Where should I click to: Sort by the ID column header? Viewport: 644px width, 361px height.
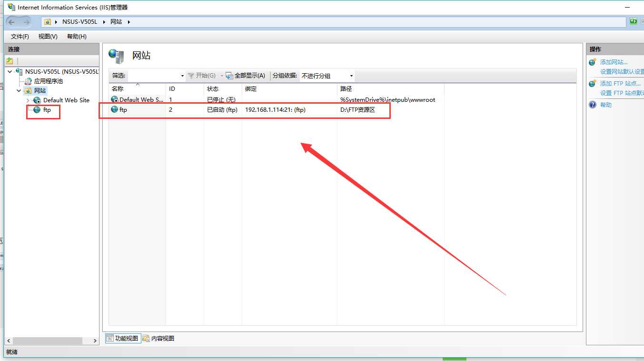pos(185,89)
